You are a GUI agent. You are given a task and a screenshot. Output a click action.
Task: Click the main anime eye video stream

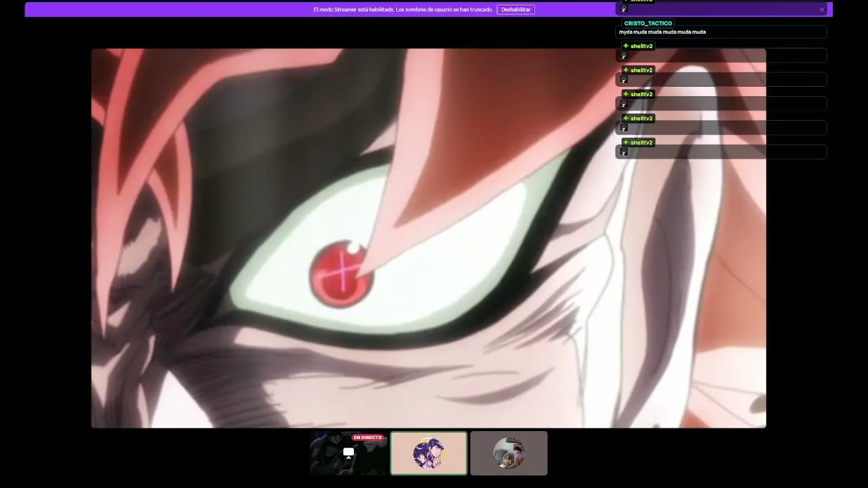click(429, 238)
